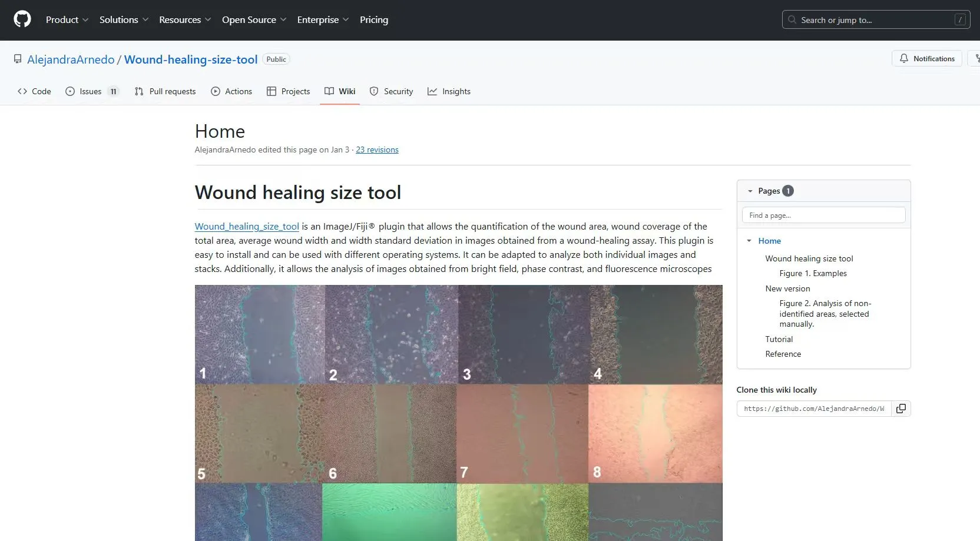Open example image number 1
The width and height of the screenshot is (980, 541).
pyautogui.click(x=260, y=334)
